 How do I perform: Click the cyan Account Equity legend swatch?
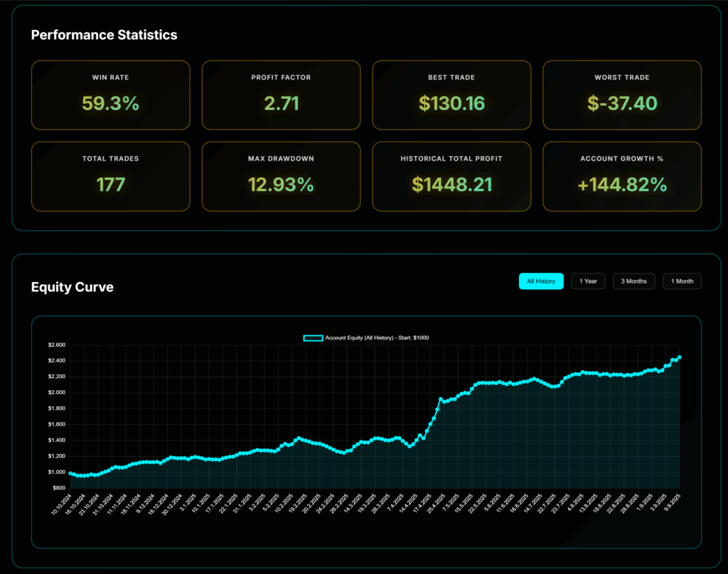[x=313, y=338]
